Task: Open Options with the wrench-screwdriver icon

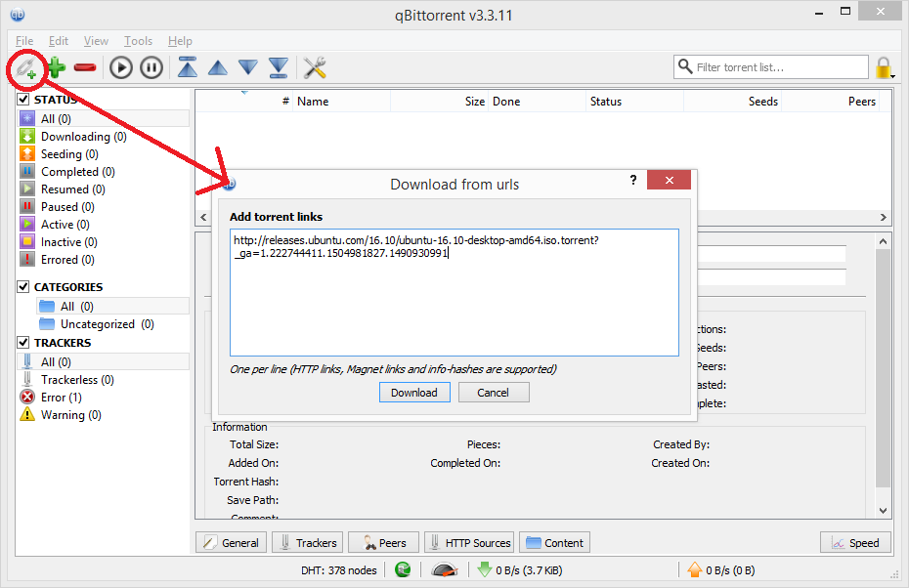Action: (315, 67)
